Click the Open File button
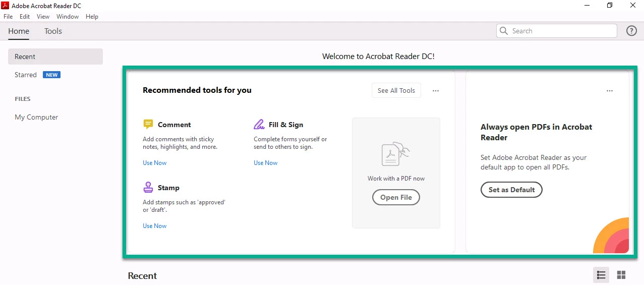Screen dimensions: 644x285 tap(396, 197)
